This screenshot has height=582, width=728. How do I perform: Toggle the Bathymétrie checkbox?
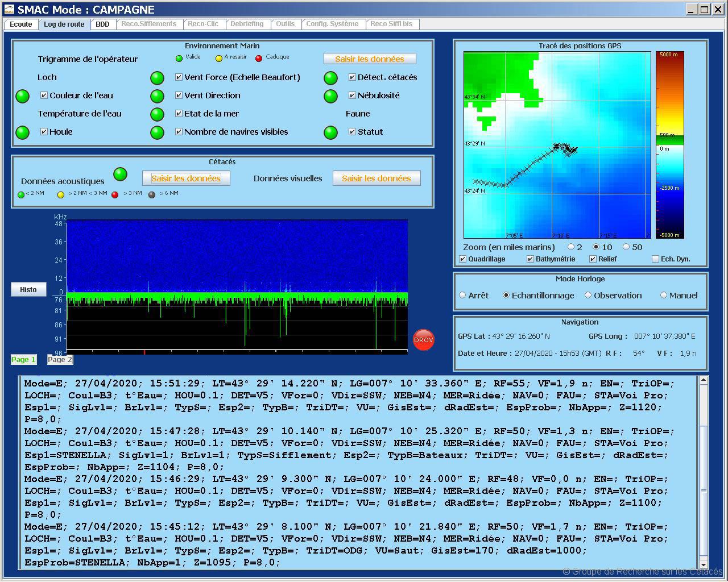pyautogui.click(x=530, y=259)
